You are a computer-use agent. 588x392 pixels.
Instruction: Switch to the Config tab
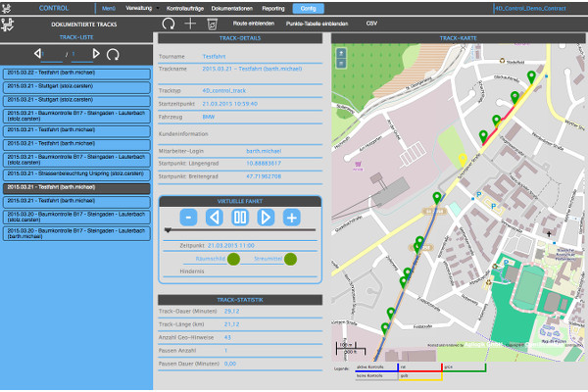click(307, 8)
